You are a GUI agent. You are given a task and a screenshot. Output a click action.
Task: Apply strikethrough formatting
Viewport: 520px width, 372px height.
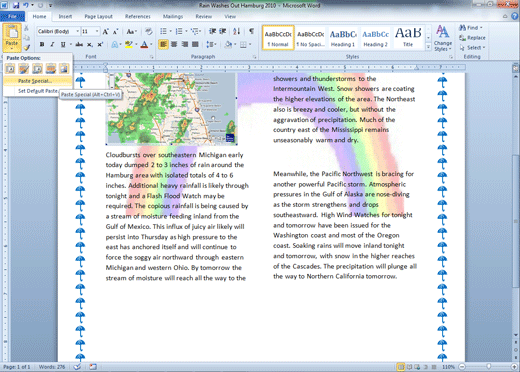(x=79, y=44)
